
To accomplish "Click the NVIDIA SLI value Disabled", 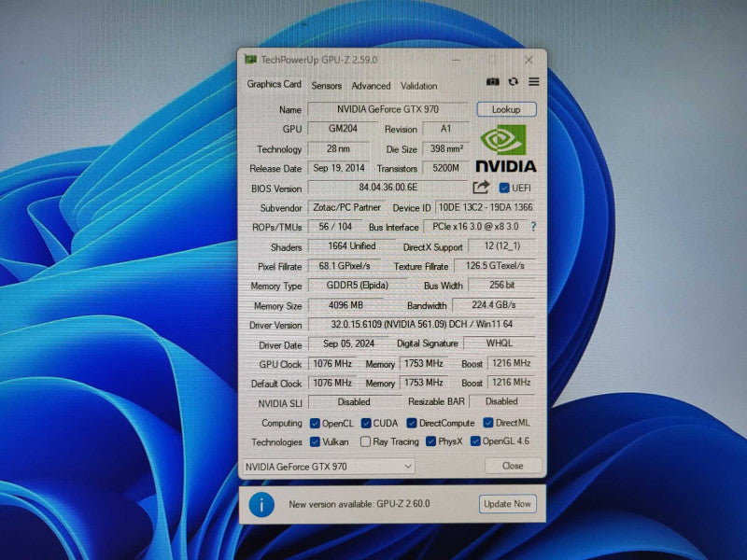I will [354, 402].
